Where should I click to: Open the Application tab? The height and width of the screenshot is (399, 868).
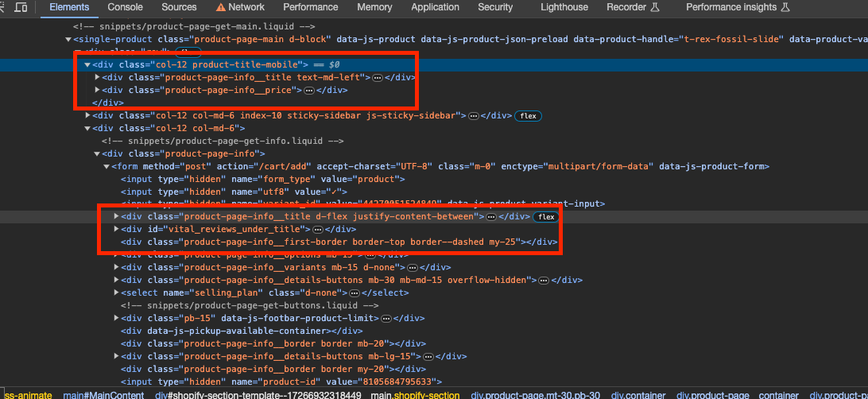[435, 7]
